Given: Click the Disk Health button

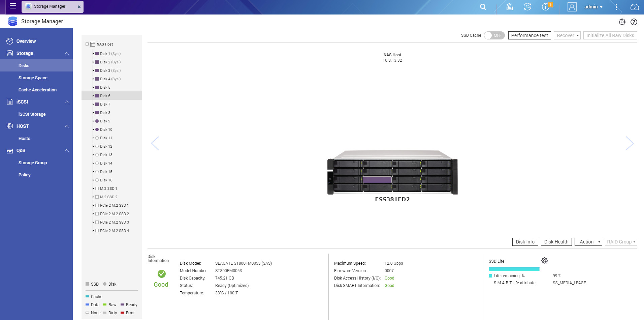Looking at the screenshot, I should [x=556, y=242].
